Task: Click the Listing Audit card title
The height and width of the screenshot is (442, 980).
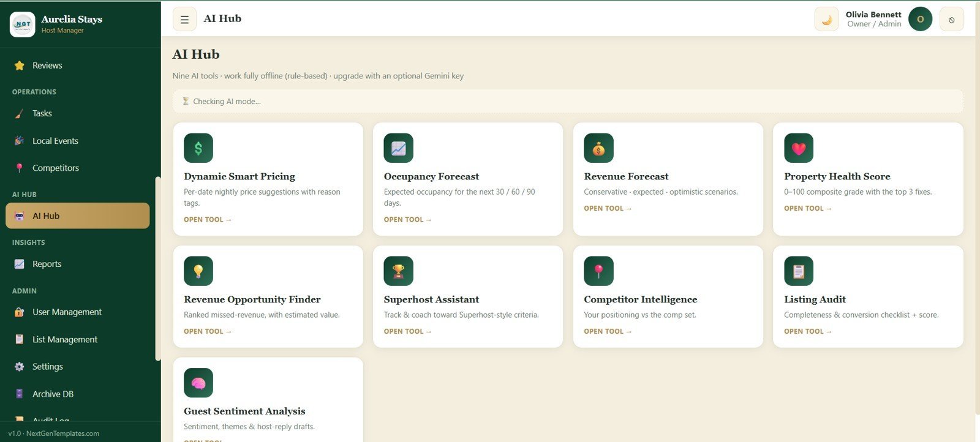Action: (815, 299)
